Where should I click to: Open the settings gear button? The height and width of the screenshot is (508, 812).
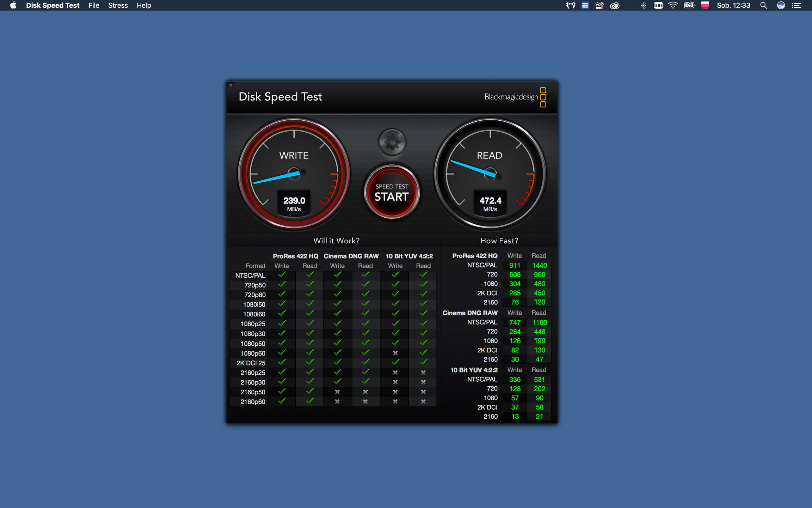tap(392, 142)
